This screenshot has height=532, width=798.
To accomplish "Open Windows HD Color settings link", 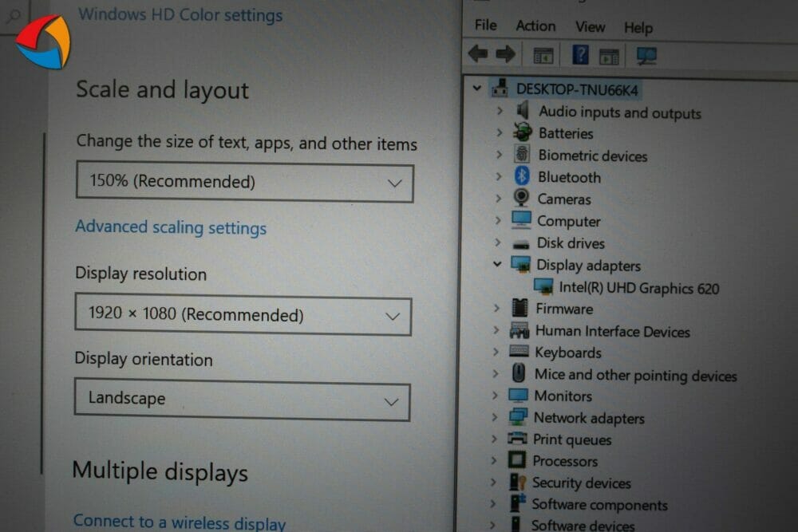I will click(x=180, y=14).
